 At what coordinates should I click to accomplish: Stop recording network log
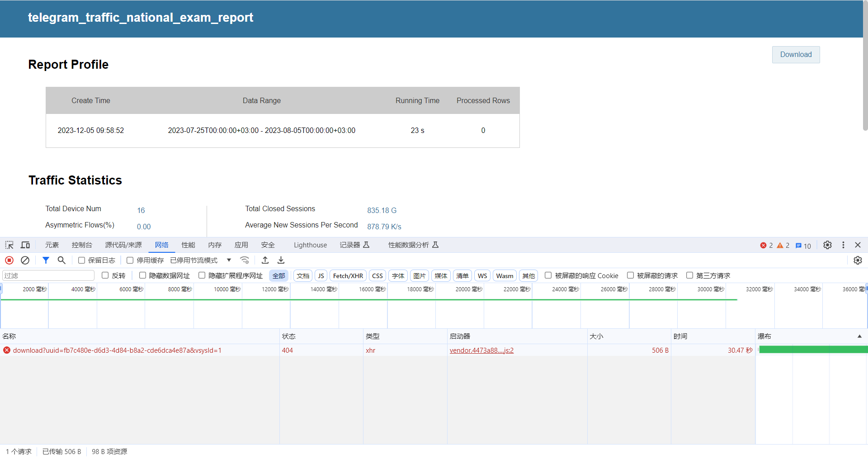(x=9, y=260)
